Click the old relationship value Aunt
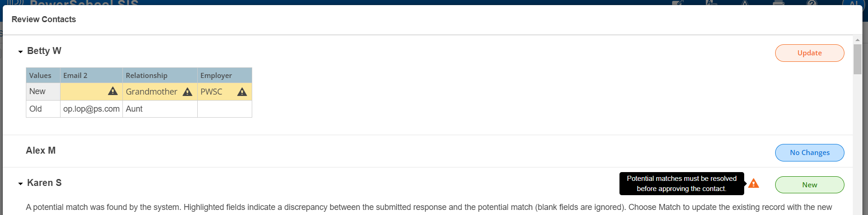 click(x=134, y=109)
